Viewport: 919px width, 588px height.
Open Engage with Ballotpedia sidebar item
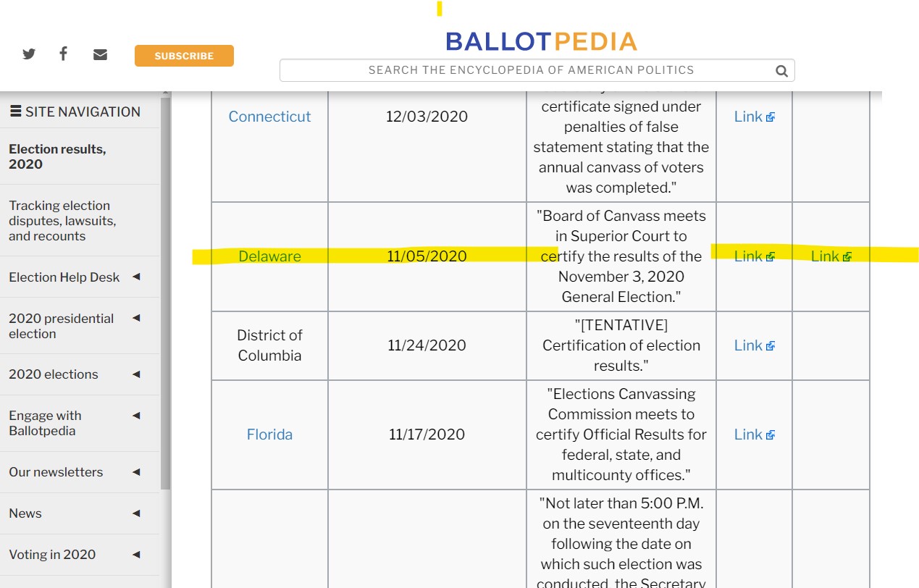tap(45, 423)
